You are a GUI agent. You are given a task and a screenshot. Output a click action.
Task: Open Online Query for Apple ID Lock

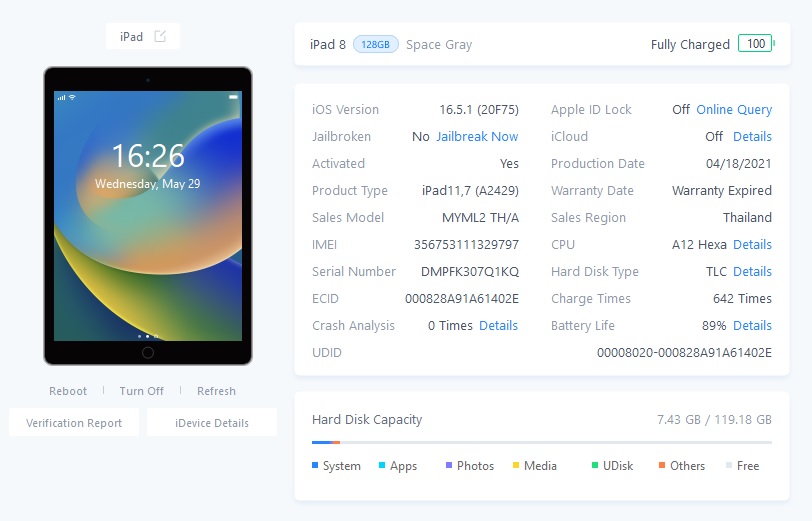(x=734, y=110)
